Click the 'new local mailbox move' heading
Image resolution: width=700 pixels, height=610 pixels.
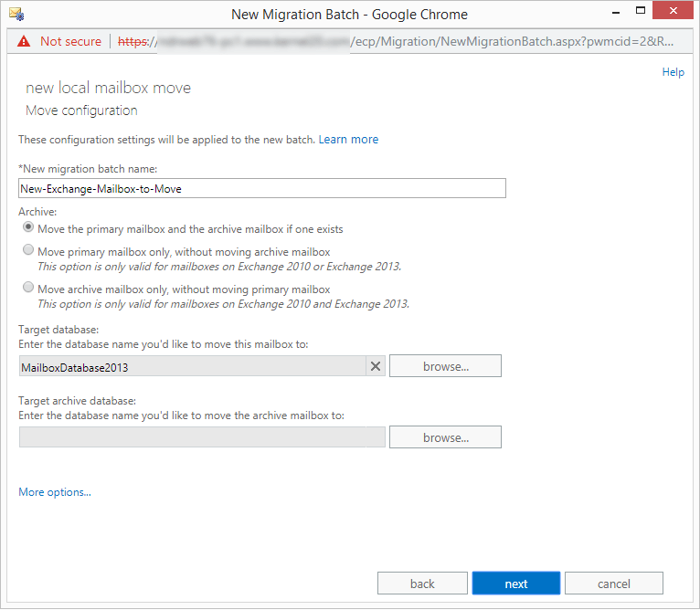coord(108,88)
